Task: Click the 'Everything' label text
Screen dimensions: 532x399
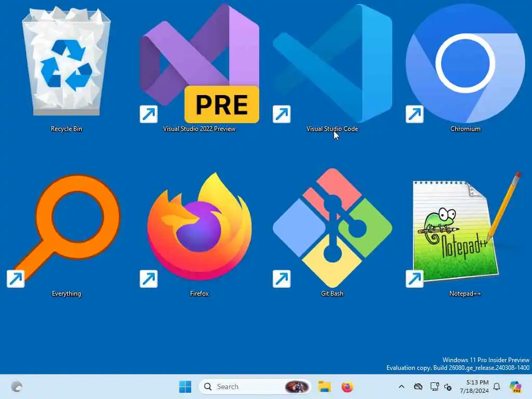Action: tap(66, 294)
